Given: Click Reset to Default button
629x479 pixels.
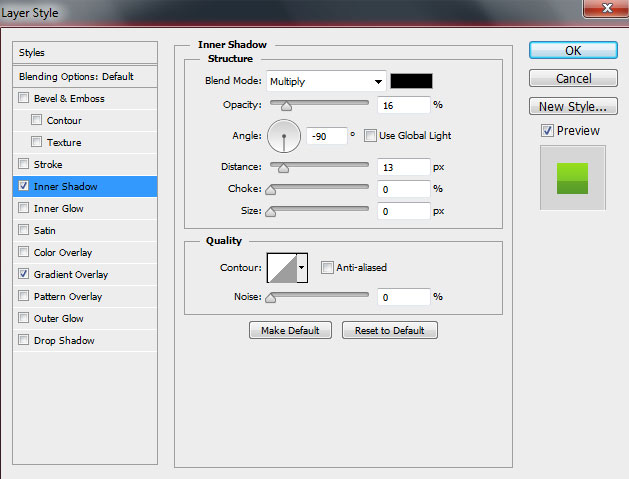Looking at the screenshot, I should (390, 330).
